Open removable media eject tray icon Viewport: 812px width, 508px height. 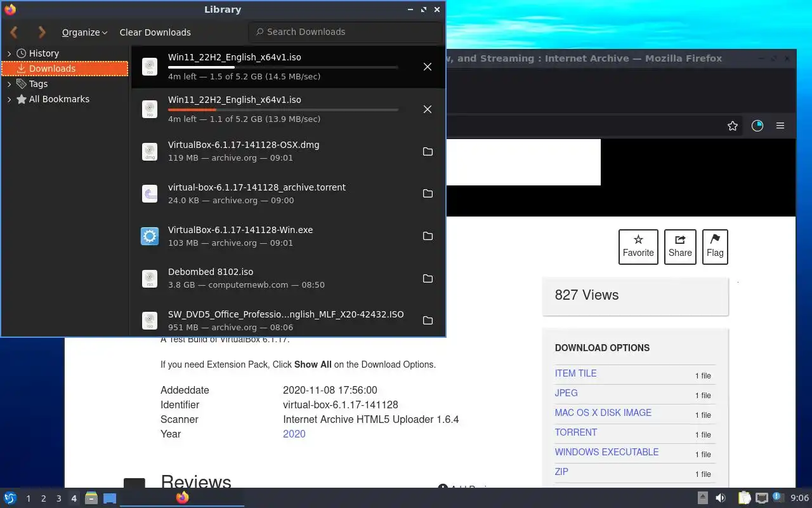(x=703, y=498)
